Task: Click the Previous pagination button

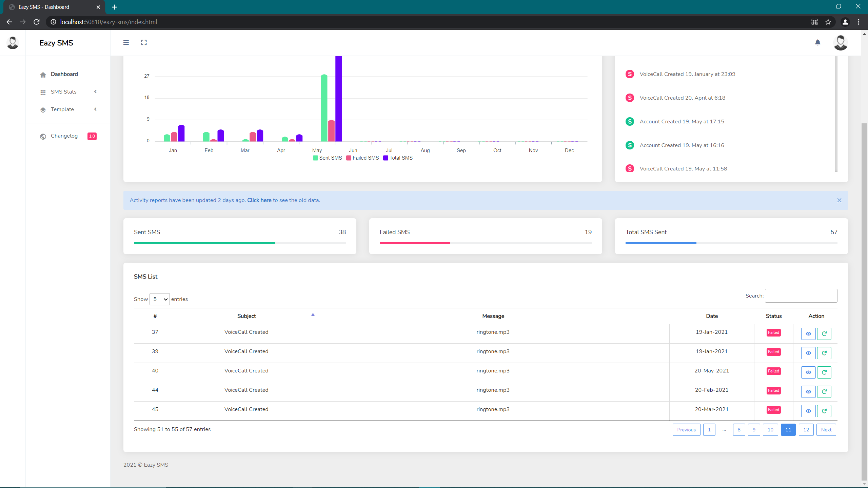Action: (x=686, y=429)
